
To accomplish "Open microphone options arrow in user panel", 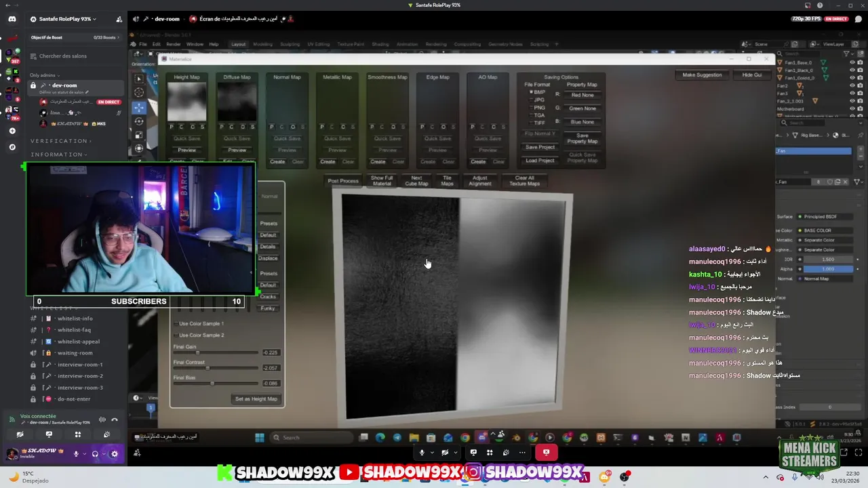I will 84,454.
